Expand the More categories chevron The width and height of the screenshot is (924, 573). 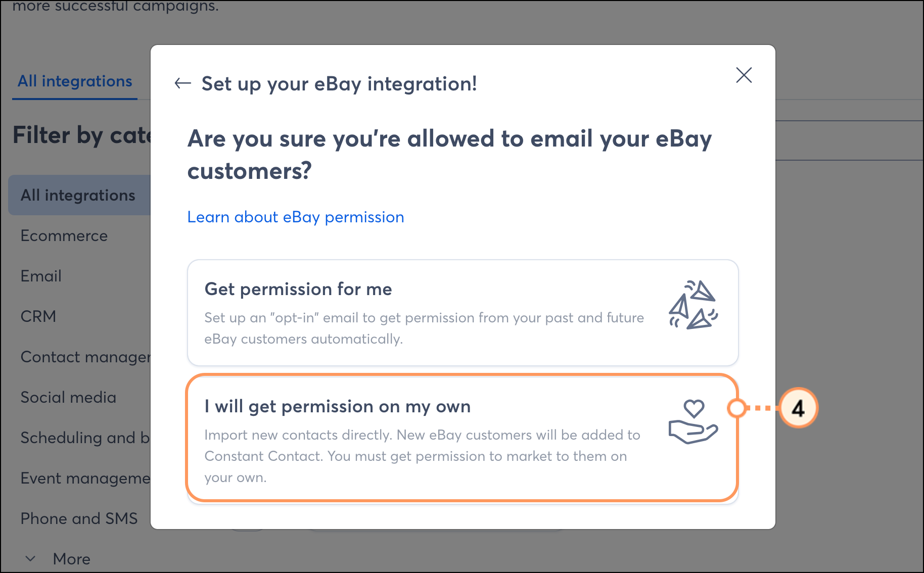[30, 559]
